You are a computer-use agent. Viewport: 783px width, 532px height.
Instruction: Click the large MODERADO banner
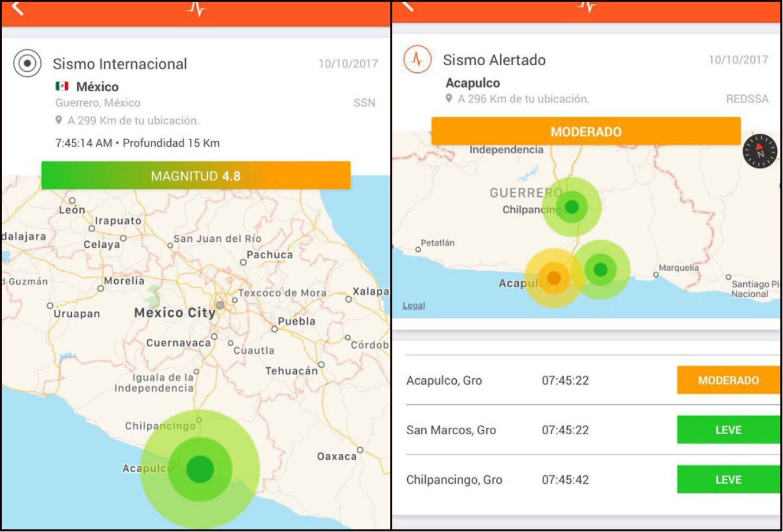tap(586, 132)
